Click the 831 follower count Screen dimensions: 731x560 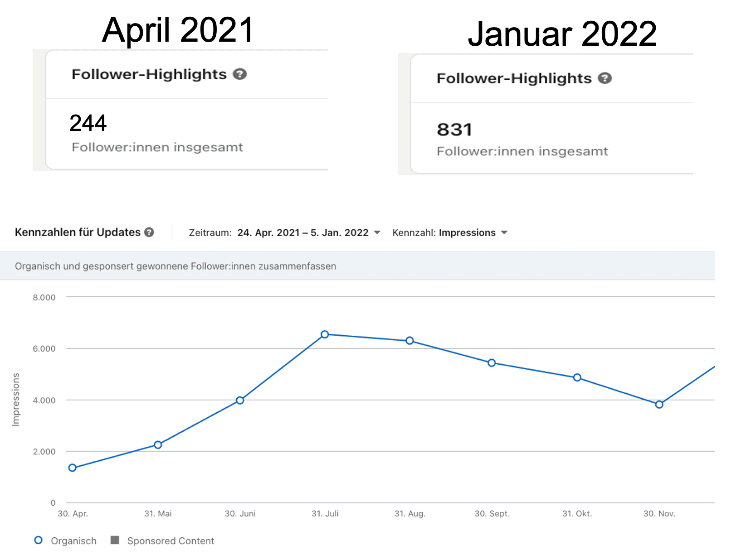point(454,130)
